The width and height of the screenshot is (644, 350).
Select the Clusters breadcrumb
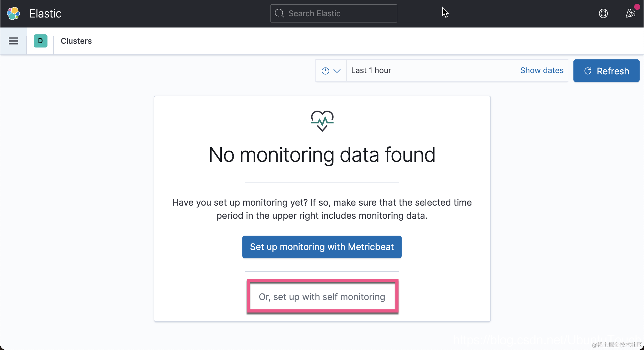[x=76, y=41]
